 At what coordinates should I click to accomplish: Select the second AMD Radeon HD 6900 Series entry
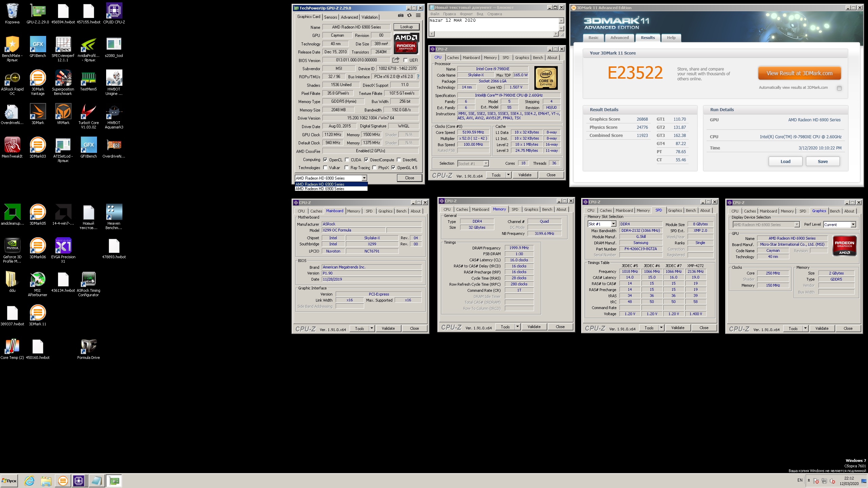pyautogui.click(x=331, y=189)
